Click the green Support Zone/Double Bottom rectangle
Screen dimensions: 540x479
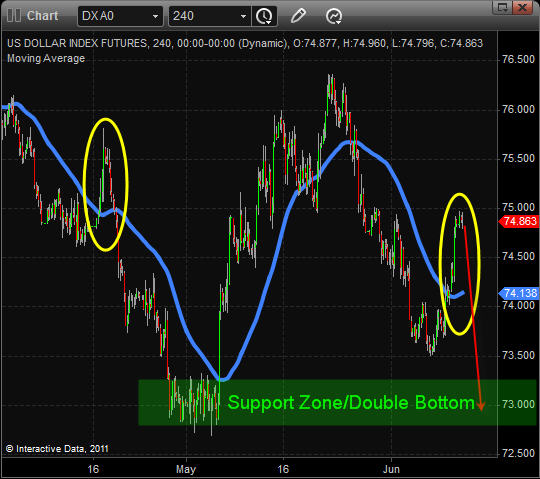pyautogui.click(x=338, y=403)
